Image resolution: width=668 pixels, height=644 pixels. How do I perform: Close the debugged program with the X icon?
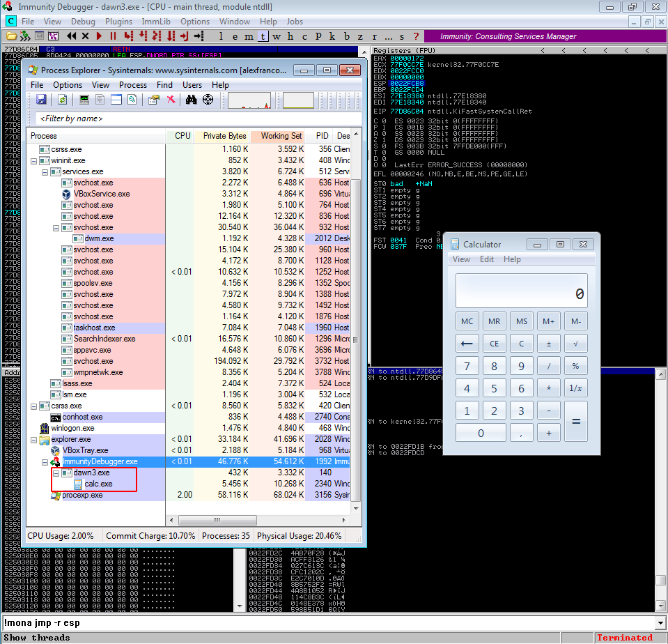[x=85, y=36]
